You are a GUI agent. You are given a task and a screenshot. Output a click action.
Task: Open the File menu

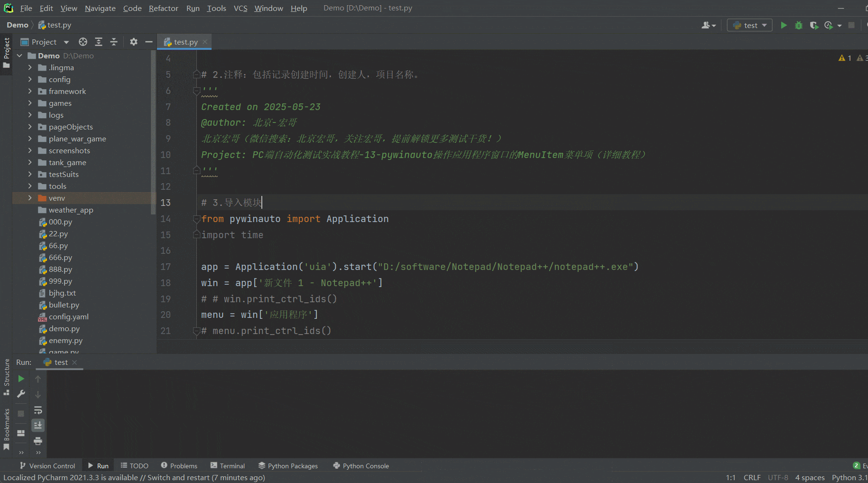tap(26, 8)
